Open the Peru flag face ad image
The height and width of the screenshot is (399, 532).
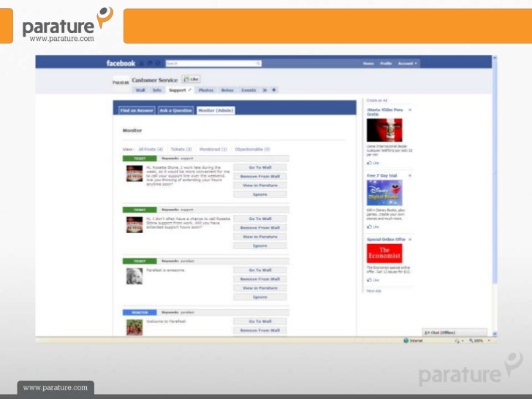(x=384, y=130)
